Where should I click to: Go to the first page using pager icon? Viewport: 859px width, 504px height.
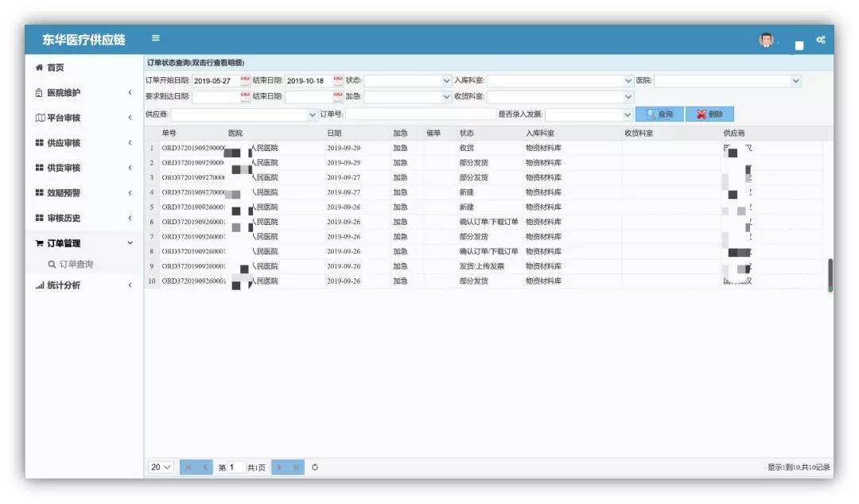click(x=189, y=467)
